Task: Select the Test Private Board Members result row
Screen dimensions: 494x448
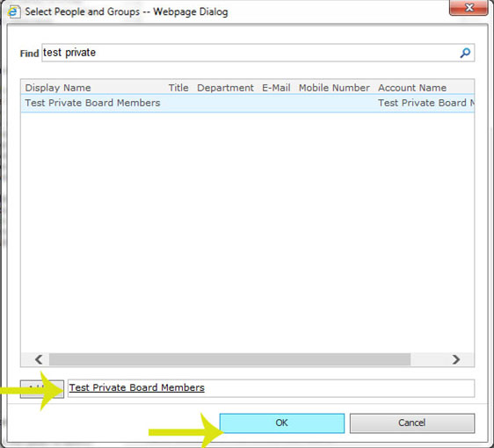Action: [248, 103]
